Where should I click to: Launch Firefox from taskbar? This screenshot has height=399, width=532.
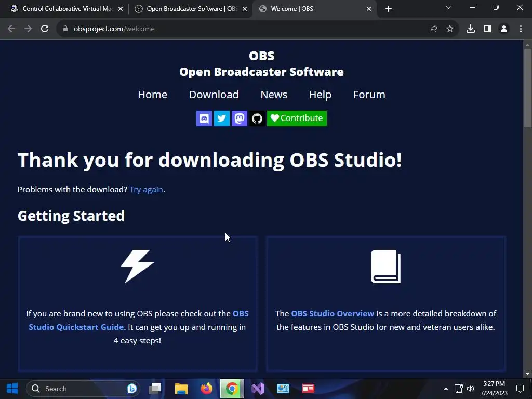[x=207, y=389]
